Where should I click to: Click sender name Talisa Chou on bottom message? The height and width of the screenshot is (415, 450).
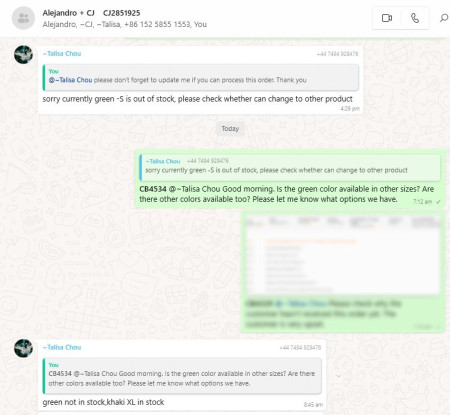(x=62, y=347)
